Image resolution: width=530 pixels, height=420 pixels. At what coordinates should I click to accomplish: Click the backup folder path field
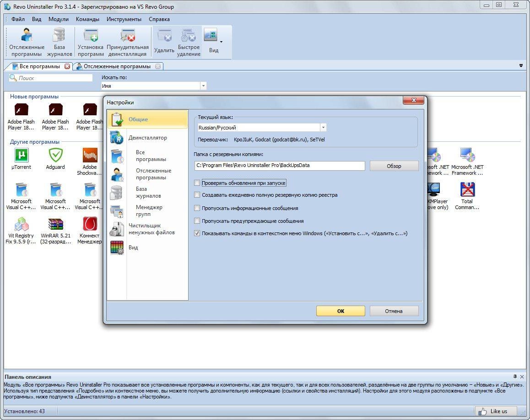pos(280,166)
